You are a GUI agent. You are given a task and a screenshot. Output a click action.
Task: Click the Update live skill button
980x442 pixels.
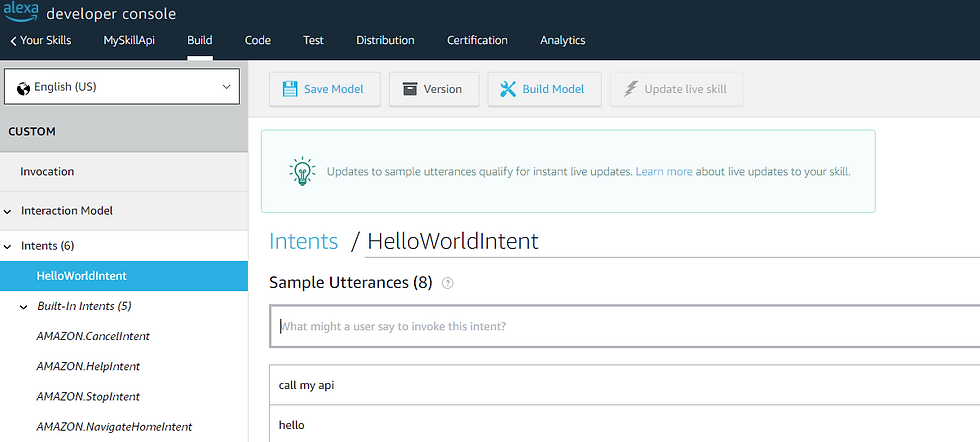click(x=676, y=89)
